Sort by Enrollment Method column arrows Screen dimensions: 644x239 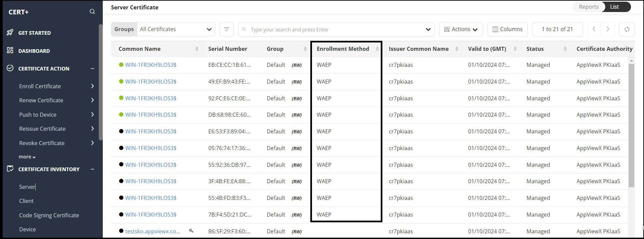click(x=377, y=49)
